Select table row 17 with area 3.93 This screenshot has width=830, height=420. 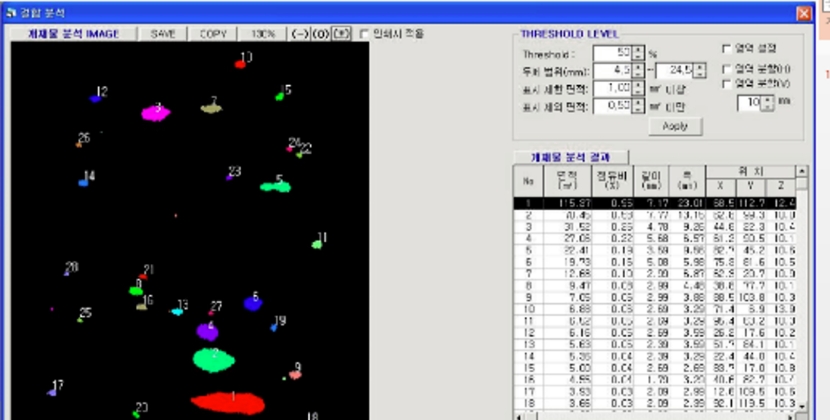[655, 391]
